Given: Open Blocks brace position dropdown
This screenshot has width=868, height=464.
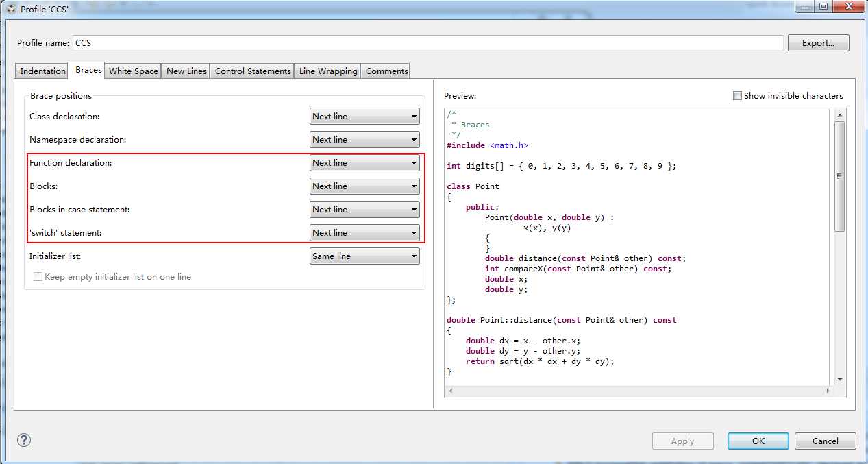Looking at the screenshot, I should pyautogui.click(x=364, y=186).
